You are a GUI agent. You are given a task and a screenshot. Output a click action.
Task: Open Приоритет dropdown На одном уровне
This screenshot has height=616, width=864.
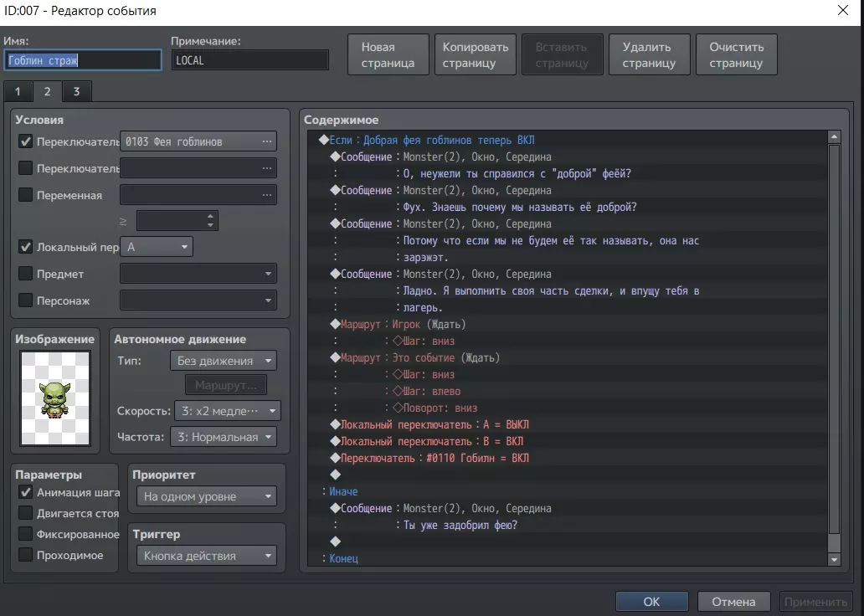pos(207,496)
